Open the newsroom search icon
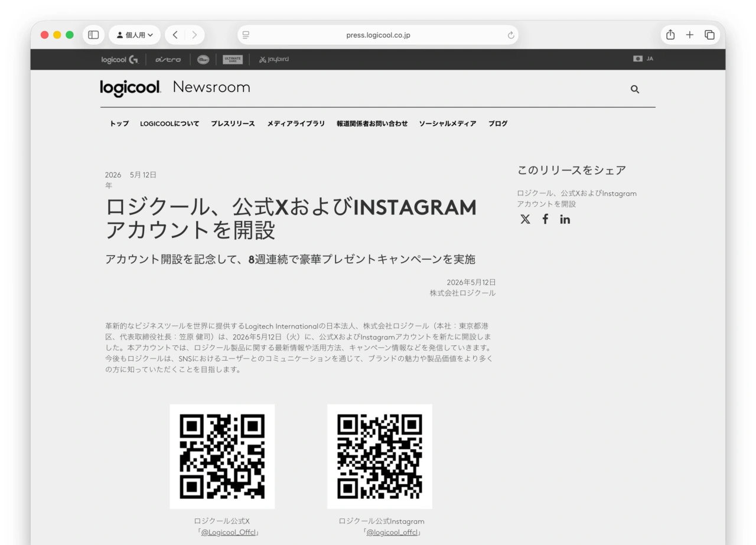The width and height of the screenshot is (756, 545). (x=635, y=89)
